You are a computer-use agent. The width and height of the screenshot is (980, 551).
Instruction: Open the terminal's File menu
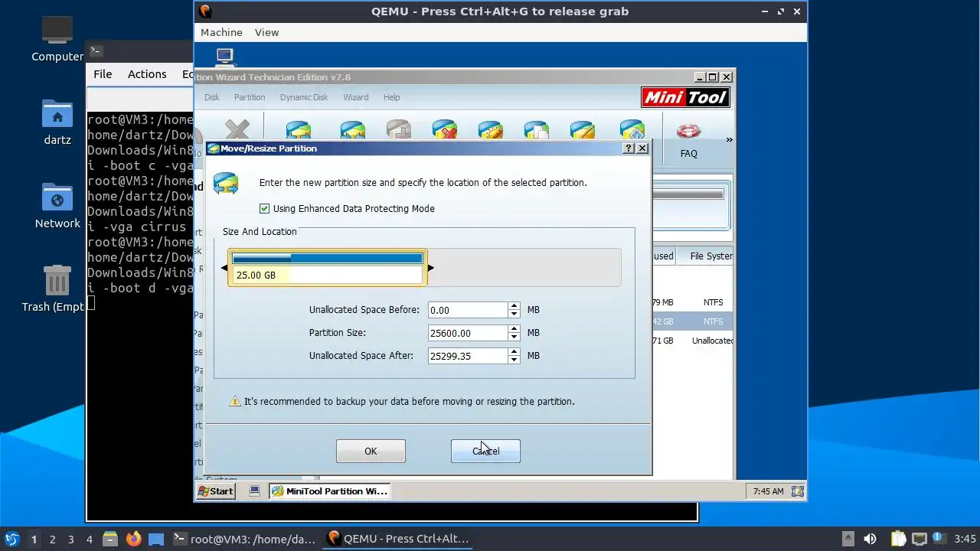tap(103, 74)
